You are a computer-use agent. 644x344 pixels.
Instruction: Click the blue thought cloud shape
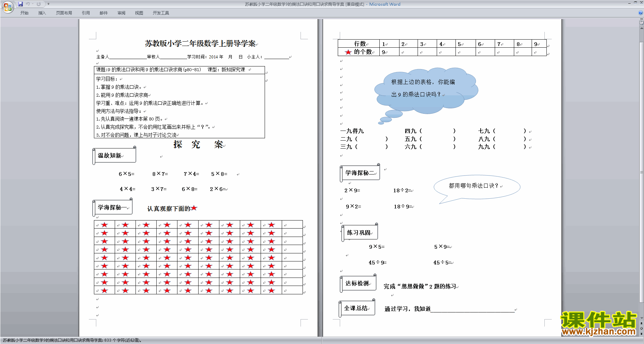pyautogui.click(x=426, y=91)
